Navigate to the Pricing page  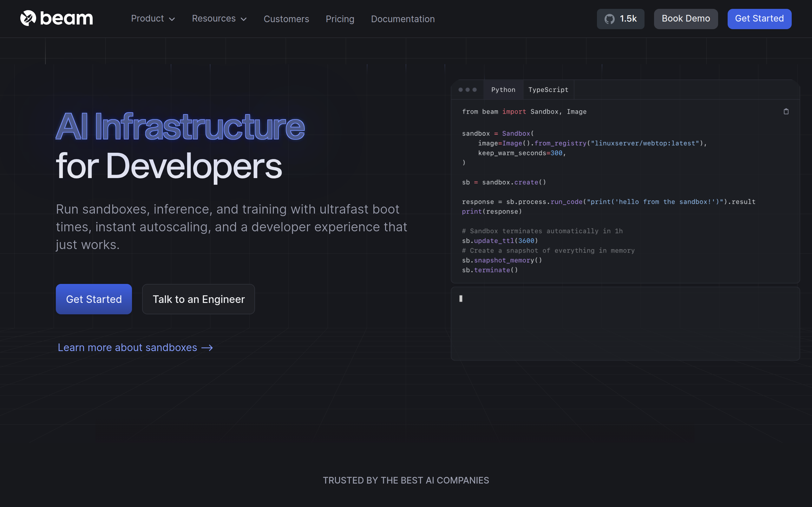(x=340, y=19)
